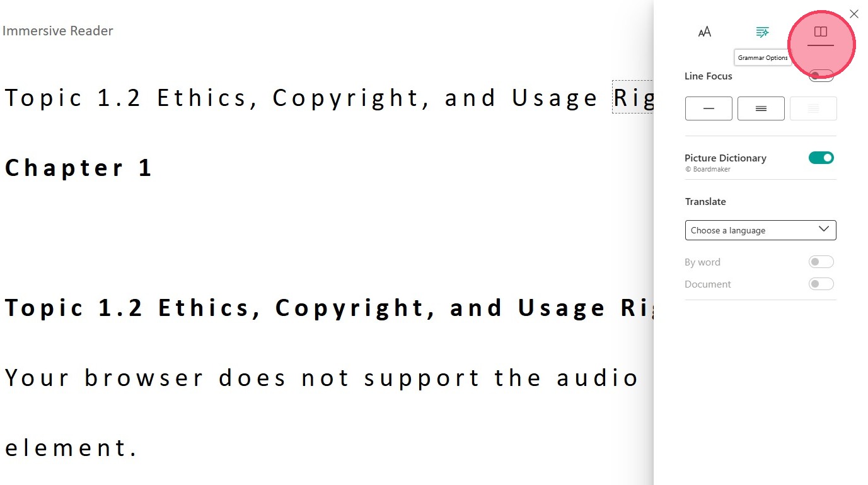Click the Chapter 1 heading
Screen dimensions: 868x485
point(78,168)
